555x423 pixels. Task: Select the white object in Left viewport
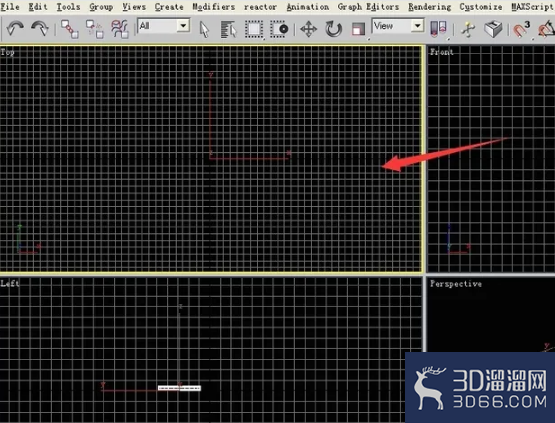click(x=179, y=388)
